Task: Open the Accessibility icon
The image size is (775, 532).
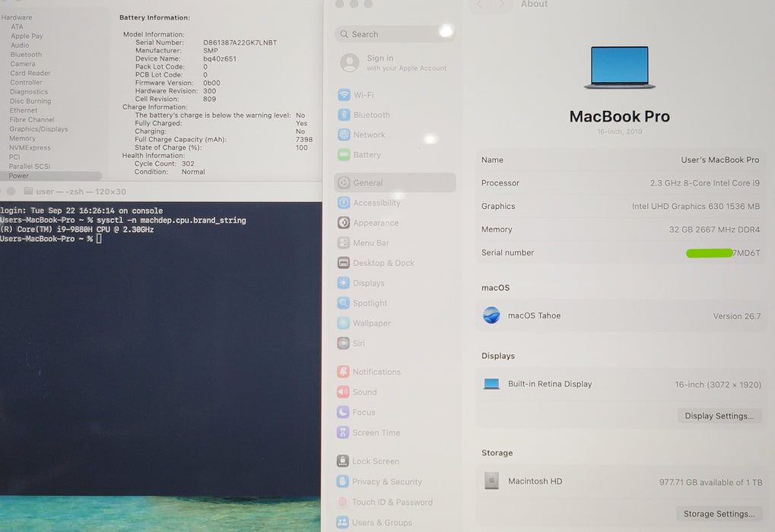Action: click(344, 202)
